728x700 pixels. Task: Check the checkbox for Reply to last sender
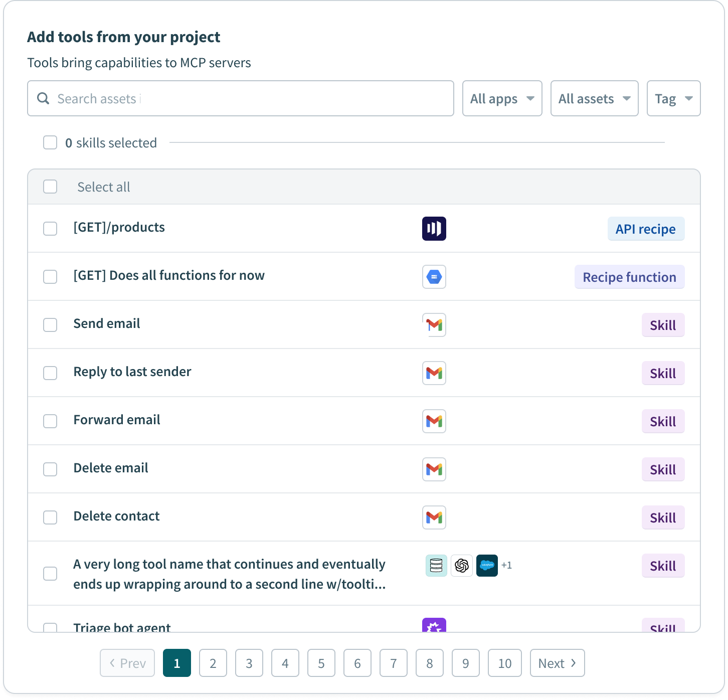[50, 373]
